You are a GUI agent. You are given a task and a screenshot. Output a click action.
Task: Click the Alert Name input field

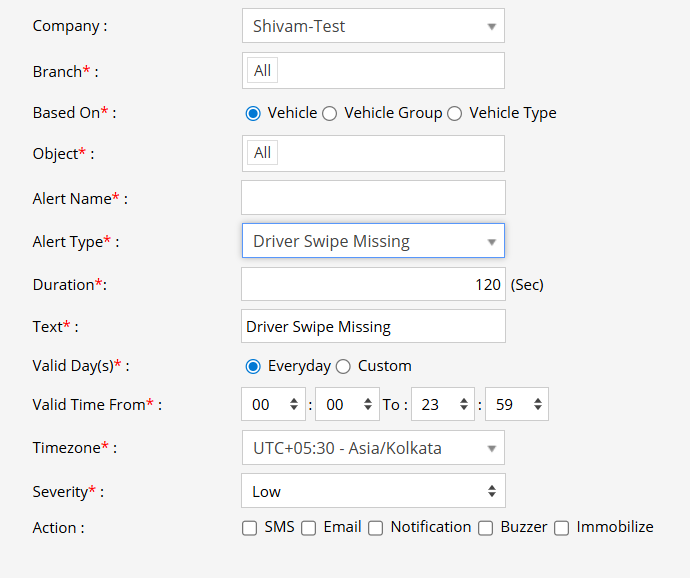[x=372, y=198]
